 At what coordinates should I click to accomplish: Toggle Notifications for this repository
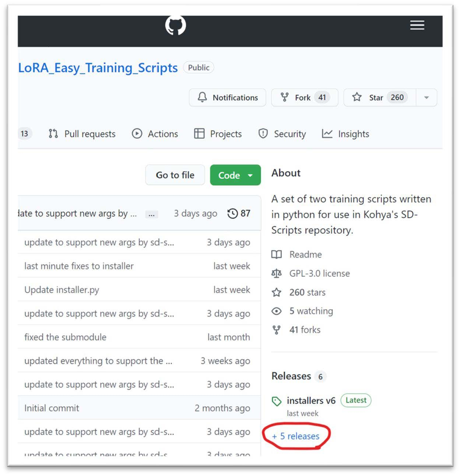228,98
